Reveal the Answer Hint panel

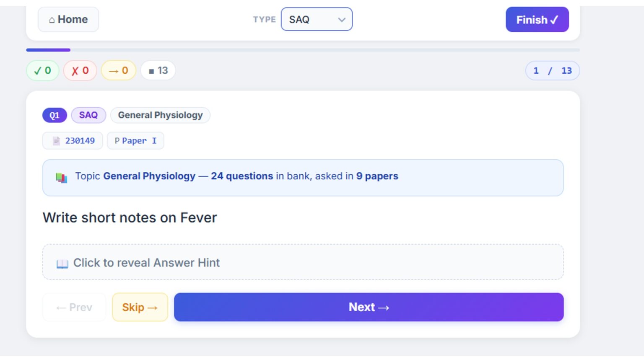point(303,262)
